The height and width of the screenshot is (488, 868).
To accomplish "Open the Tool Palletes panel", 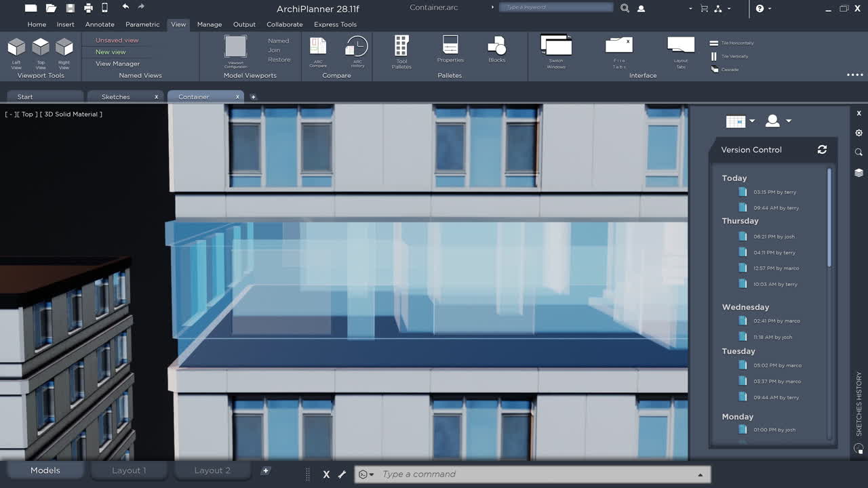I will (401, 49).
